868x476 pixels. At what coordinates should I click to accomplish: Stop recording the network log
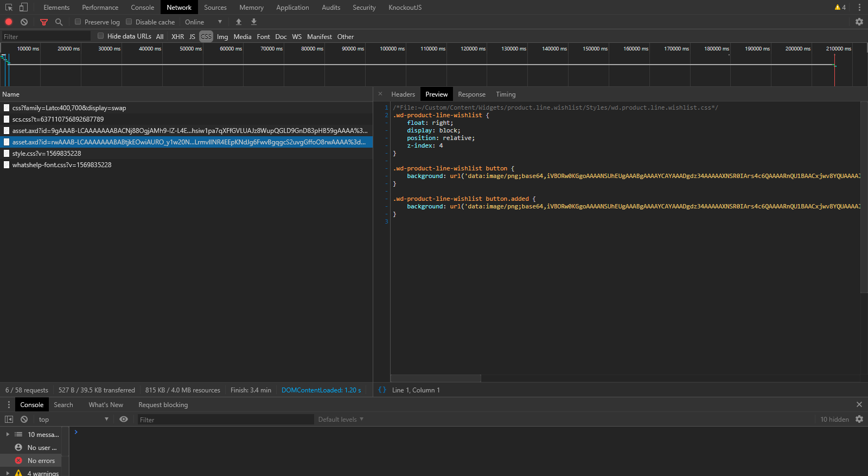[9, 22]
